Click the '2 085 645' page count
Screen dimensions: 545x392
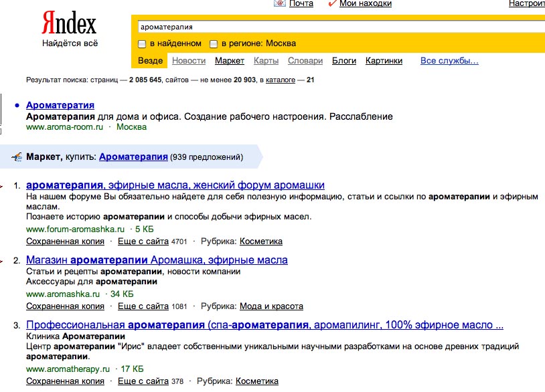(145, 80)
